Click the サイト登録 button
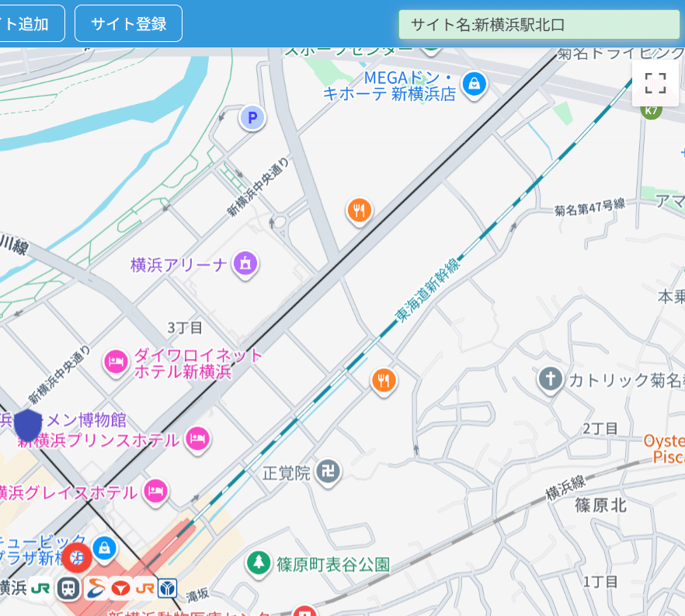 pos(128,23)
